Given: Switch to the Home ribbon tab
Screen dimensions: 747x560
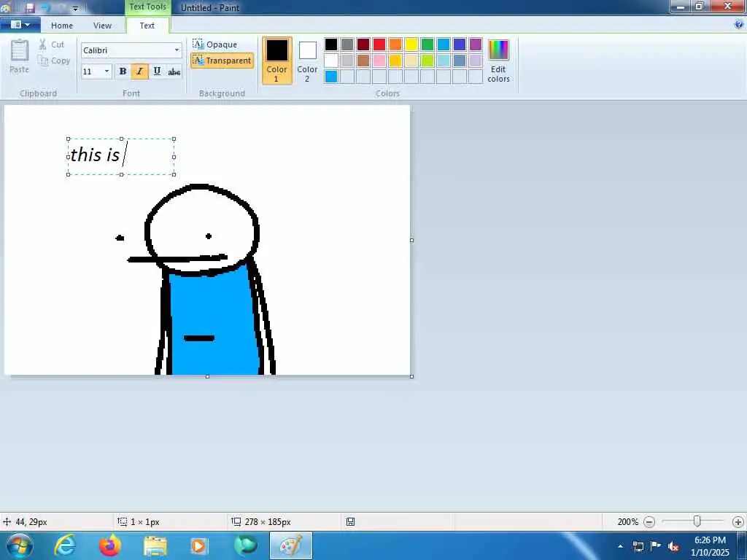Looking at the screenshot, I should (62, 26).
